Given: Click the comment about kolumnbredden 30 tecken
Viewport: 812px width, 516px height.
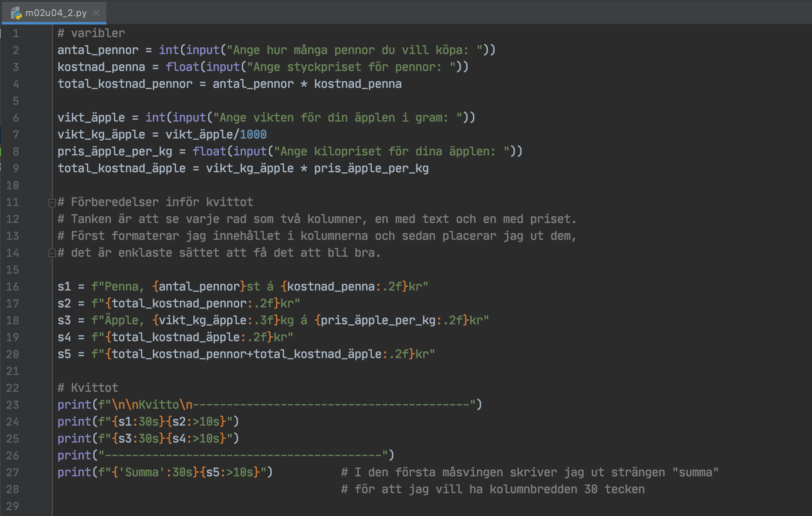Looking at the screenshot, I should click(x=493, y=489).
